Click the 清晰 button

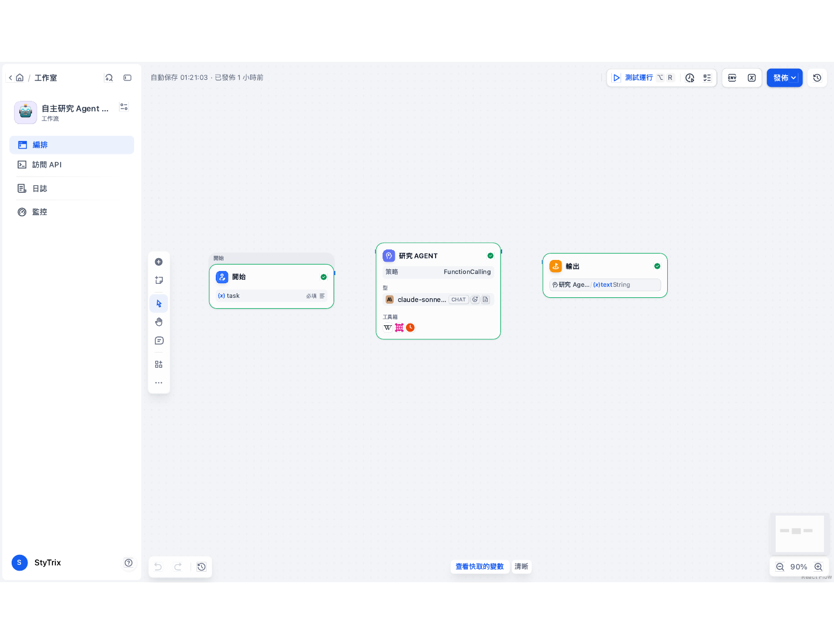[521, 566]
